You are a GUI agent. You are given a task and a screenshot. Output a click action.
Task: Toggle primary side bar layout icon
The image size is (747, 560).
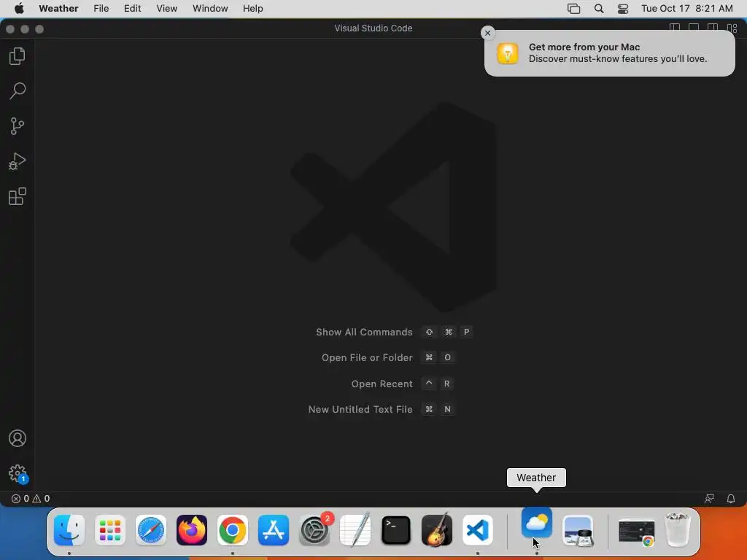tap(675, 28)
